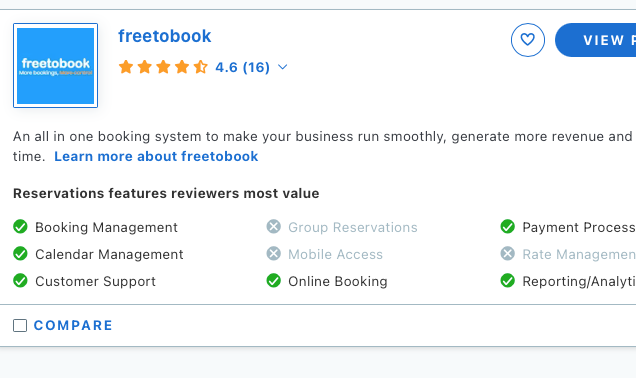
Task: Select the Group Reservations feature text
Action: point(352,228)
